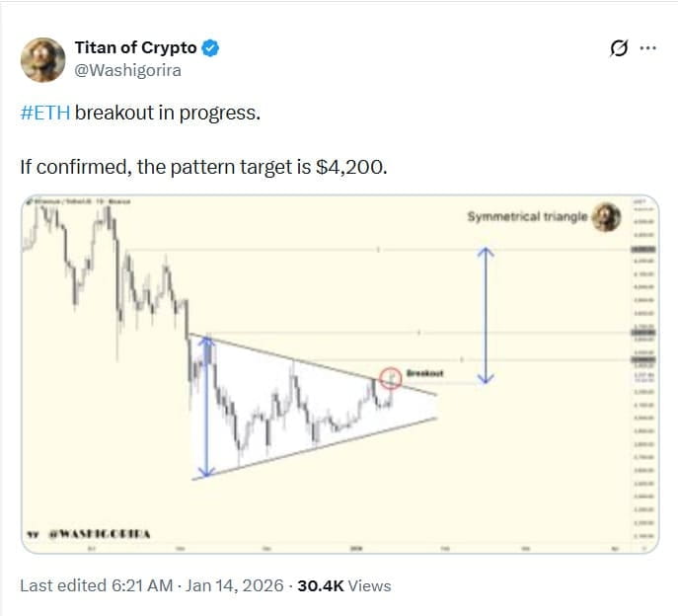
Task: Open the three-dot more options menu
Action: click(x=647, y=48)
